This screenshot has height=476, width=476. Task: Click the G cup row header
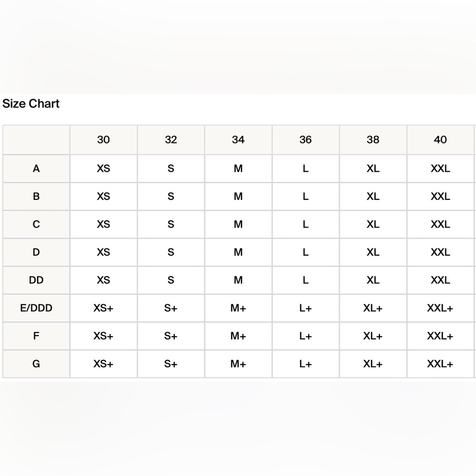[36, 364]
